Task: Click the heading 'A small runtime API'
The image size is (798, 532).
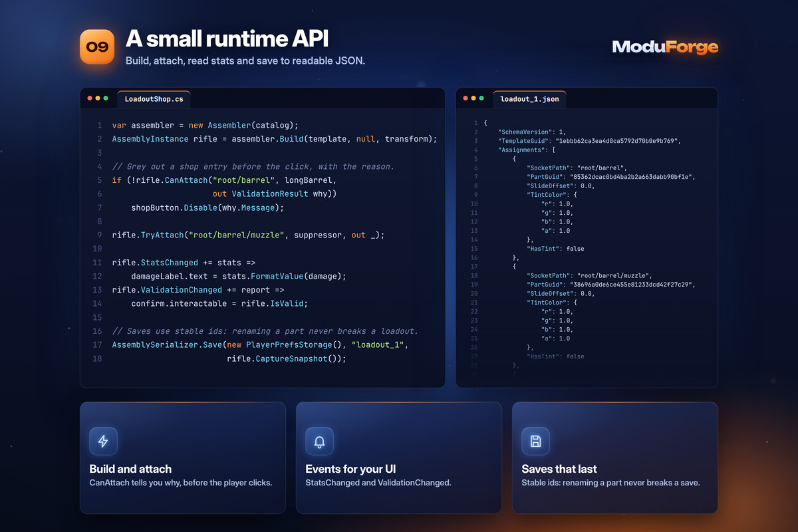Action: pyautogui.click(x=227, y=40)
